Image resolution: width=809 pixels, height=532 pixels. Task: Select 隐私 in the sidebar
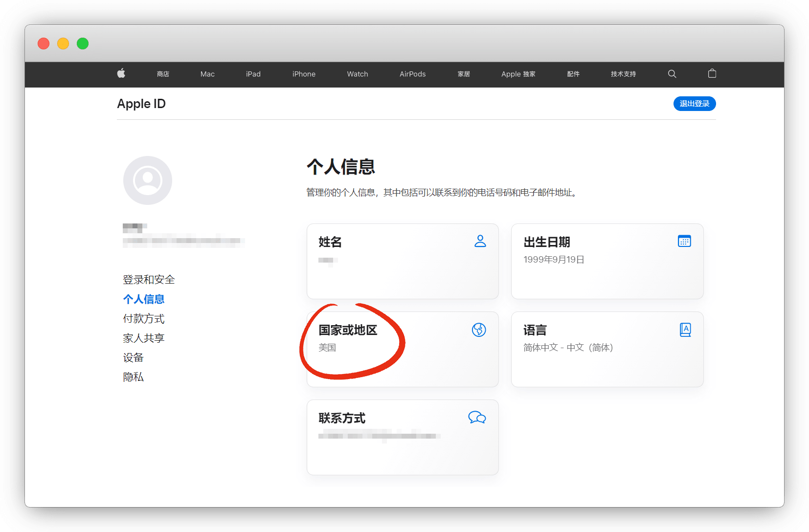134,377
